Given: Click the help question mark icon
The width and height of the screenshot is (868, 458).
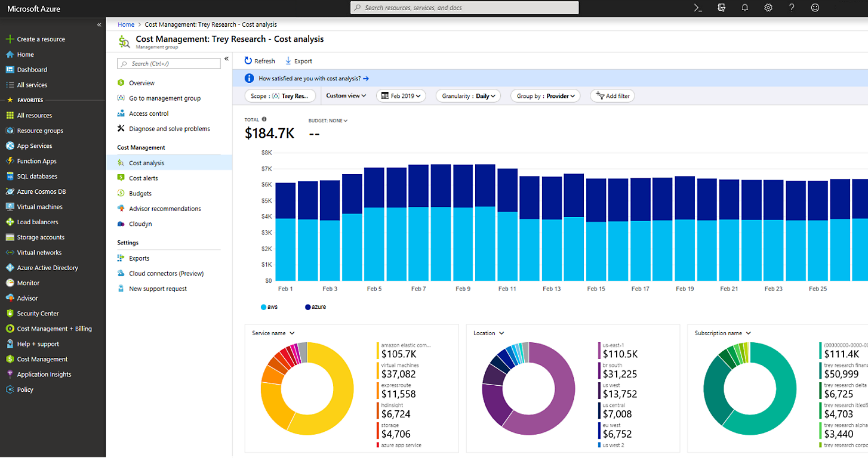Looking at the screenshot, I should 792,8.
